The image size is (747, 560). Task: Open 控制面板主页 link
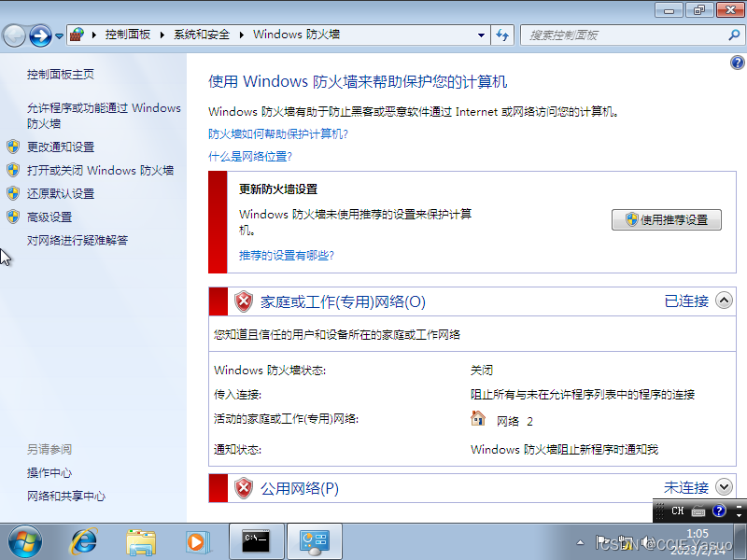(x=61, y=75)
